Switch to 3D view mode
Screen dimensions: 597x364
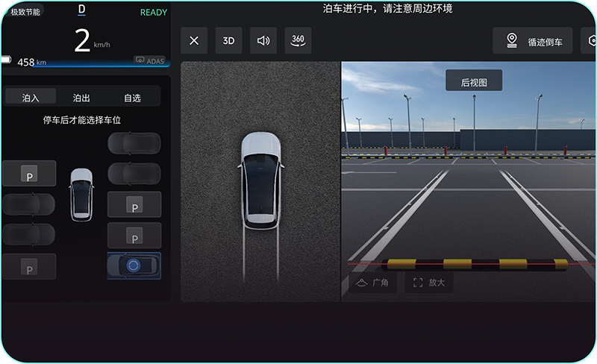(228, 41)
